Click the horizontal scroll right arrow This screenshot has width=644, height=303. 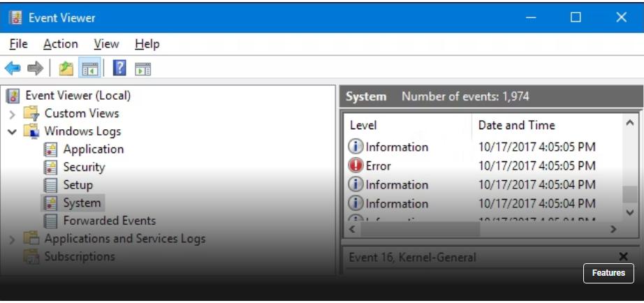[613, 229]
